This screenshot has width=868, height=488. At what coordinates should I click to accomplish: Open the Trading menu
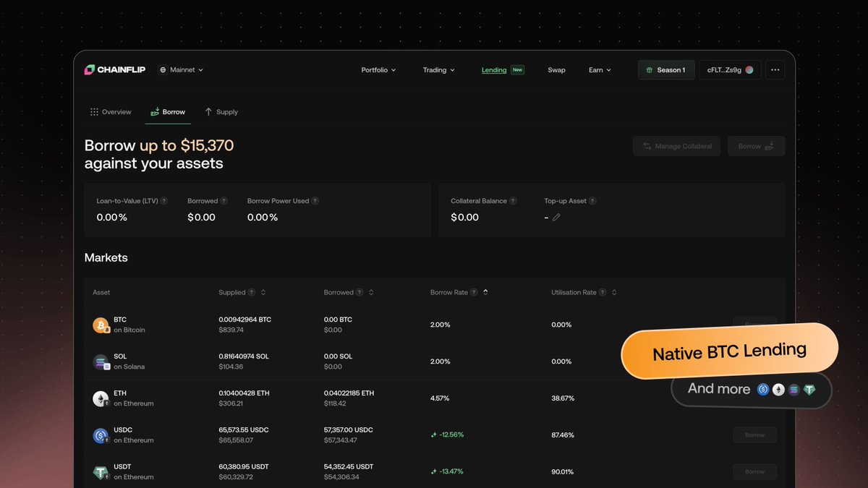pos(439,69)
